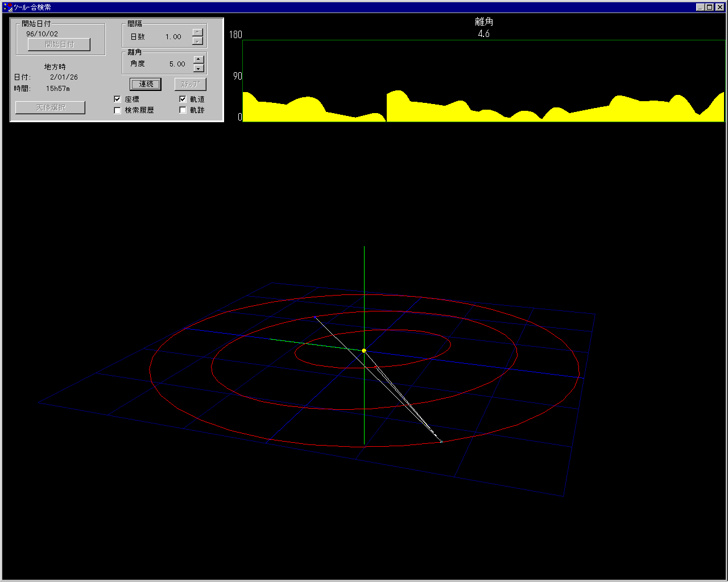Click the 15h57m time value
The width and height of the screenshot is (728, 582).
58,89
